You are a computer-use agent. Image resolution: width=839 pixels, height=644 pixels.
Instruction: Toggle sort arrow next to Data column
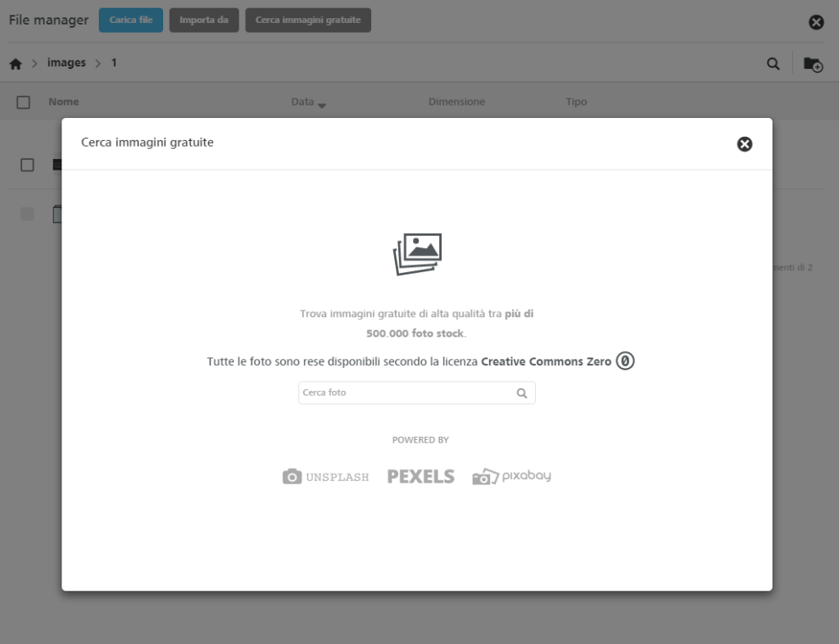(321, 106)
